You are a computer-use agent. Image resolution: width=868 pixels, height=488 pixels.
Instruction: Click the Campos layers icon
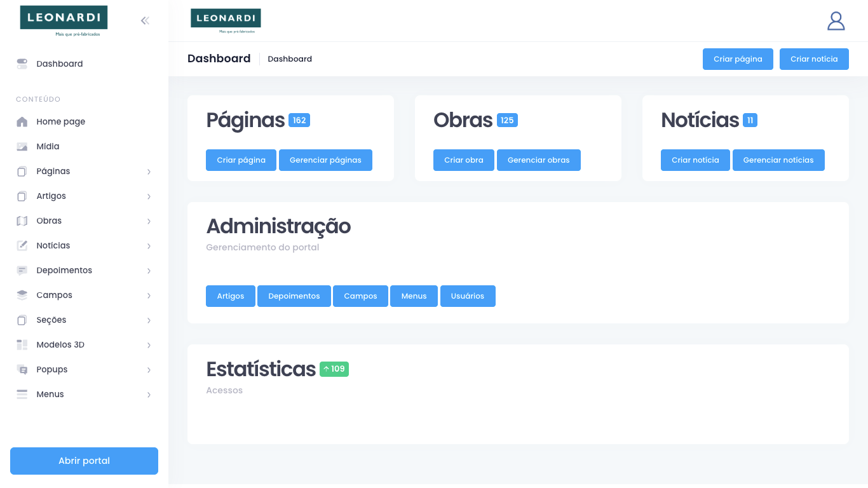coord(22,295)
